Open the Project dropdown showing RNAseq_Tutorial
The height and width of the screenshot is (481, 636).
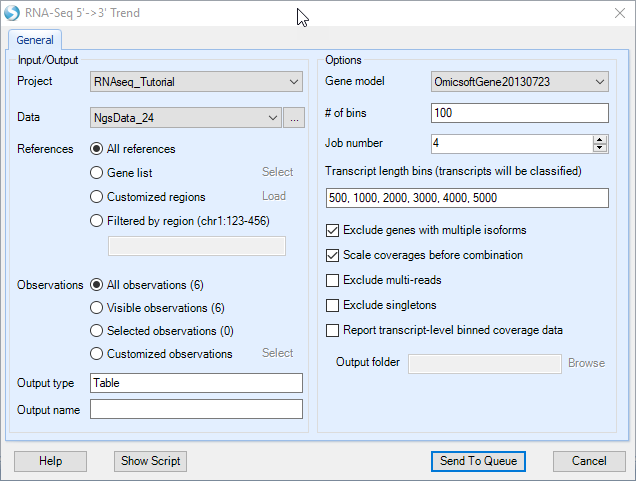[x=196, y=82]
